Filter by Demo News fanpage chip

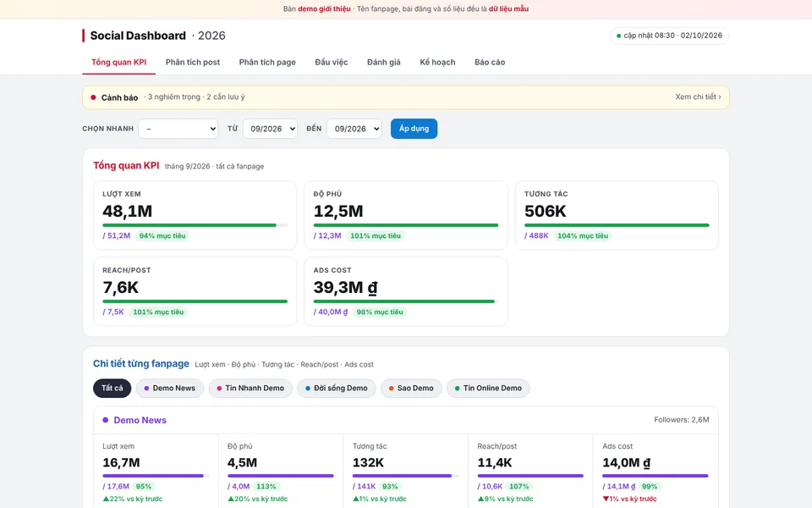169,389
